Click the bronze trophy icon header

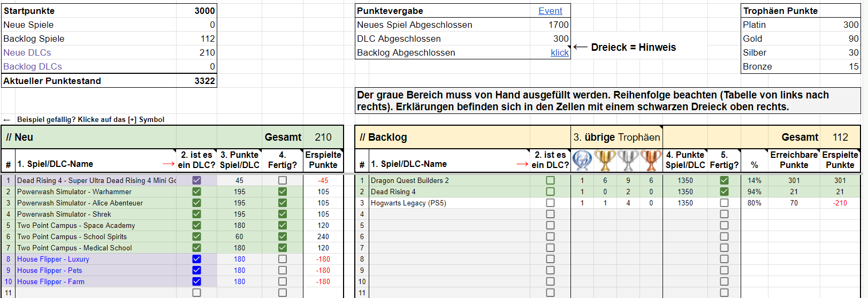tap(651, 160)
